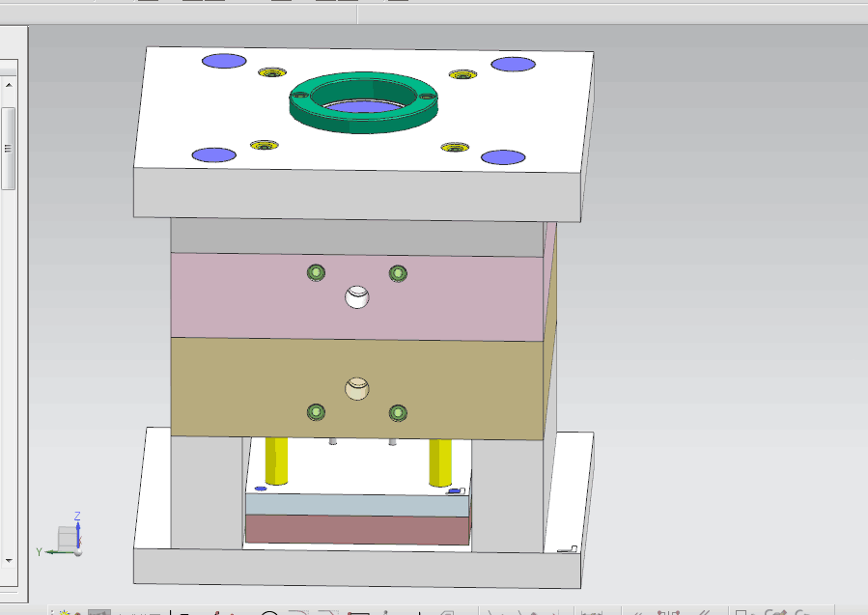Select the left green bolt on the pink plate
868x615 pixels.
coord(316,272)
